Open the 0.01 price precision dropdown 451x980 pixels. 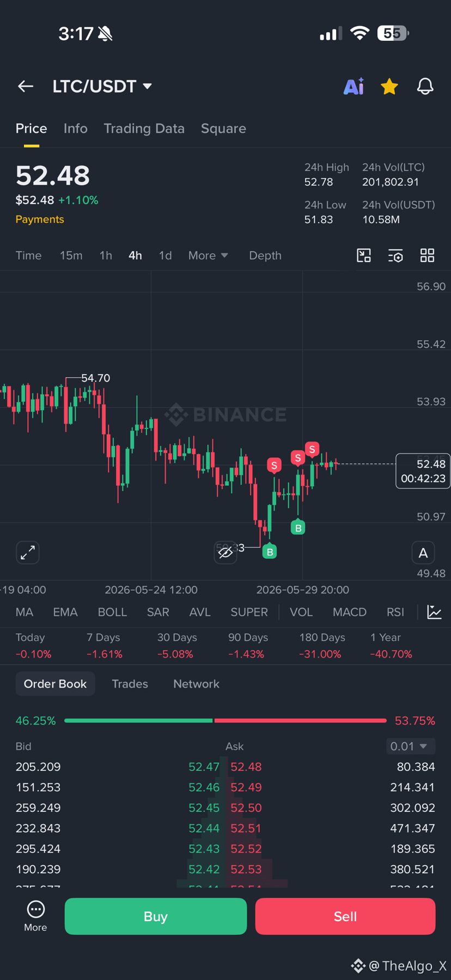coord(411,746)
